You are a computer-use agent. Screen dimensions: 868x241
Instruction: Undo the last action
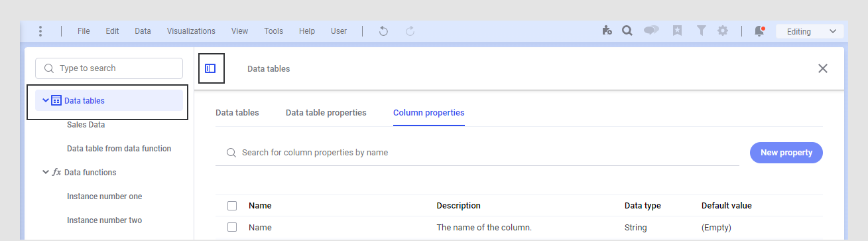click(383, 31)
